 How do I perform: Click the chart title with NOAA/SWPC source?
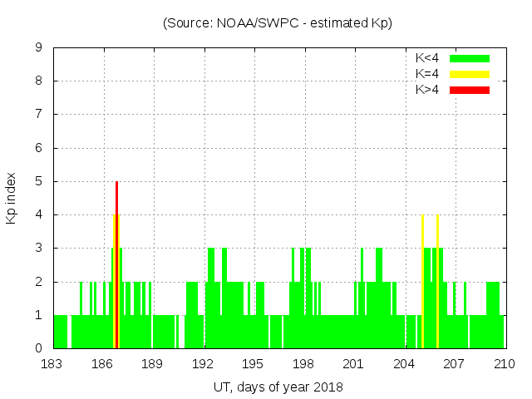point(278,23)
